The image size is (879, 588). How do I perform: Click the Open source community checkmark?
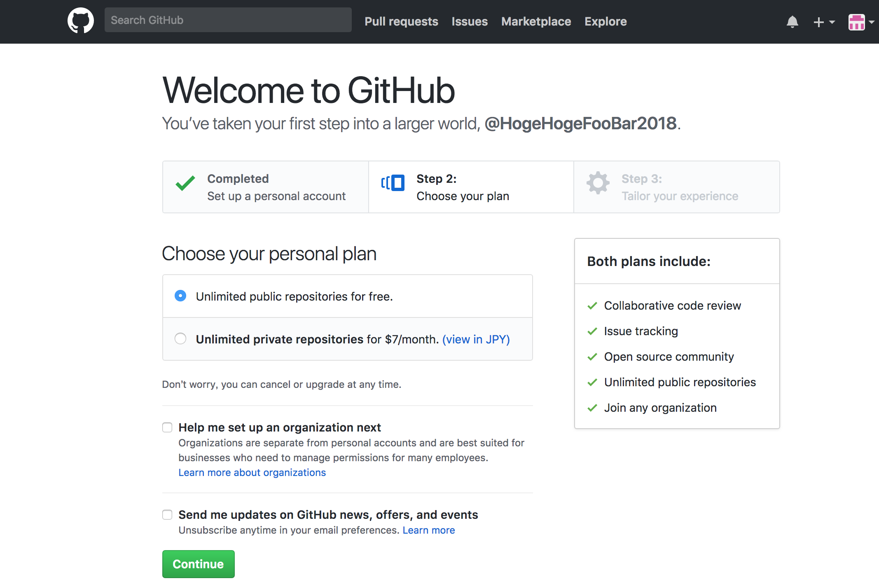592,357
